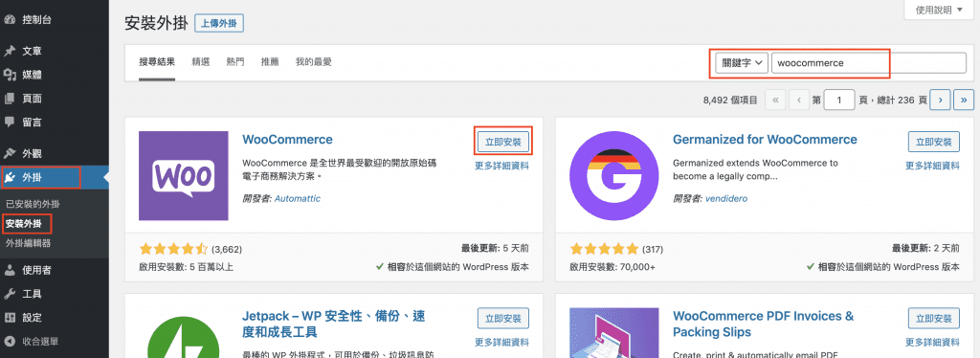This screenshot has height=358, width=980.
Task: Expand the 使用說明 help panel
Action: point(938,10)
